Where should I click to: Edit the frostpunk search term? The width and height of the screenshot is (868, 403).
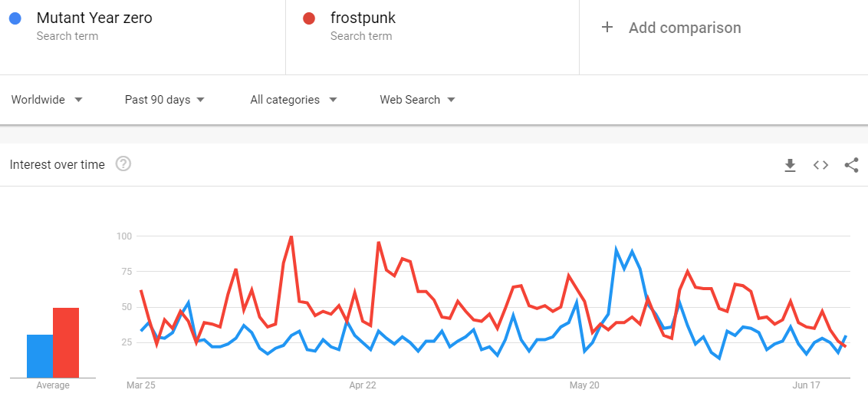pyautogui.click(x=363, y=18)
